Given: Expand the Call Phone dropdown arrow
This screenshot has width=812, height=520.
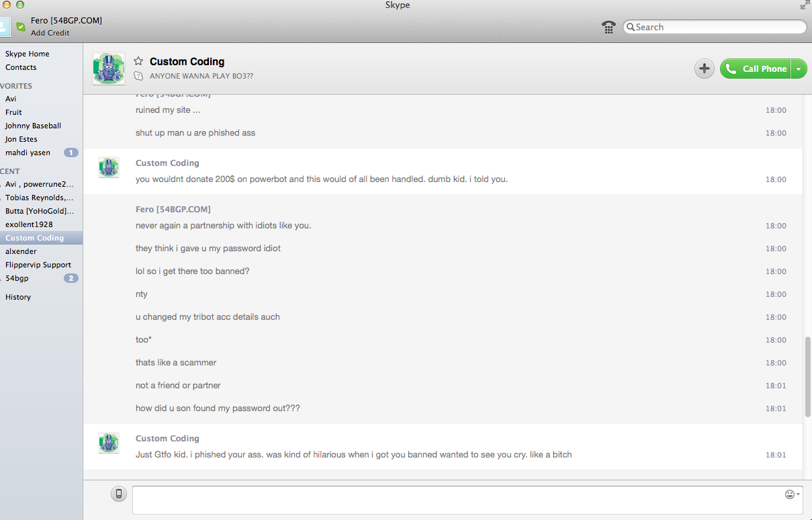Looking at the screenshot, I should tap(799, 69).
